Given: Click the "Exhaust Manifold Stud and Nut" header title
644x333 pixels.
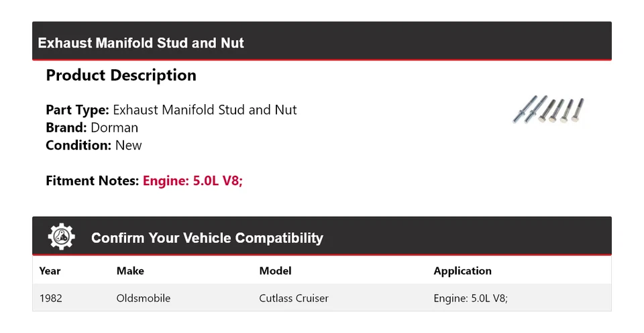Looking at the screenshot, I should coord(141,43).
